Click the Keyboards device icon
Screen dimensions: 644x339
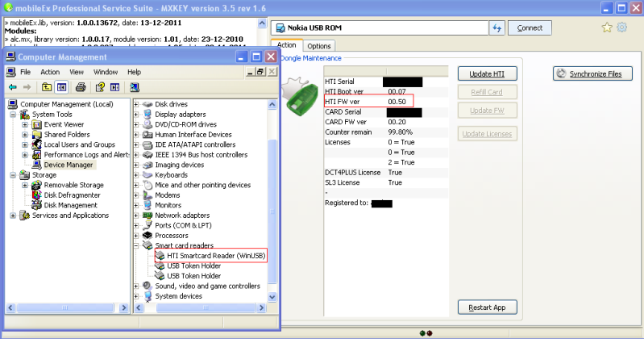coord(147,175)
